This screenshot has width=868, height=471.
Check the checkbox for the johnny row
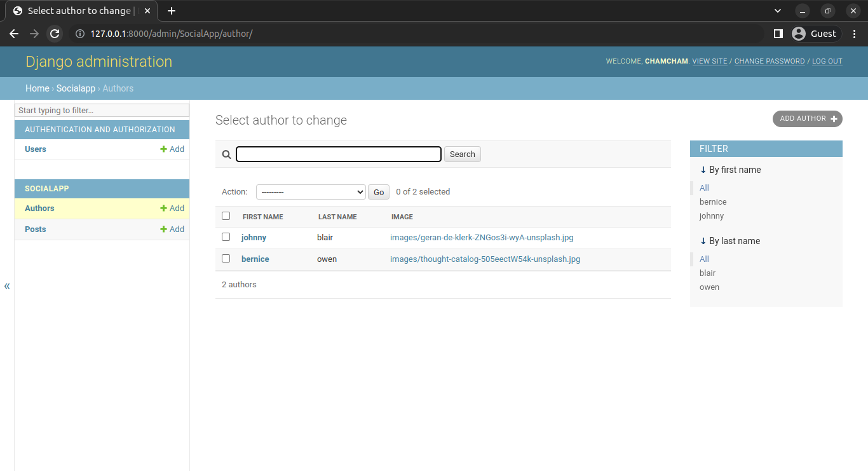[x=226, y=237]
